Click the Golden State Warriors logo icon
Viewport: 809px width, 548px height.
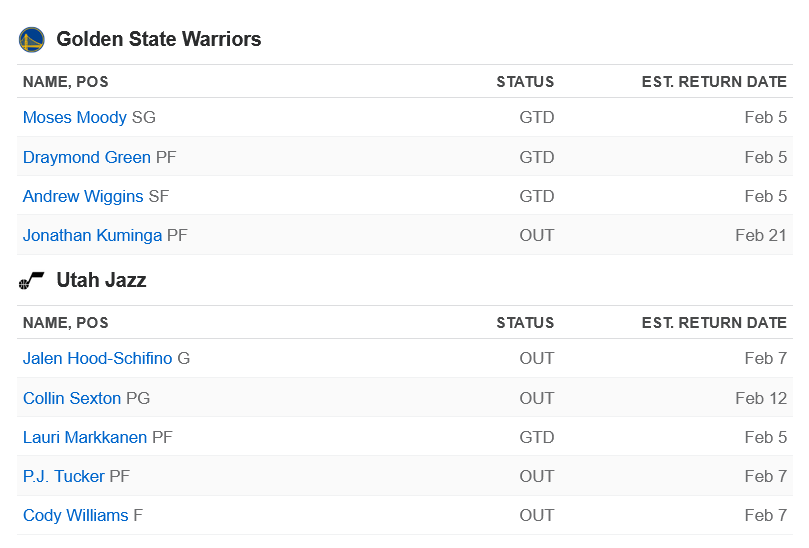tap(31, 40)
